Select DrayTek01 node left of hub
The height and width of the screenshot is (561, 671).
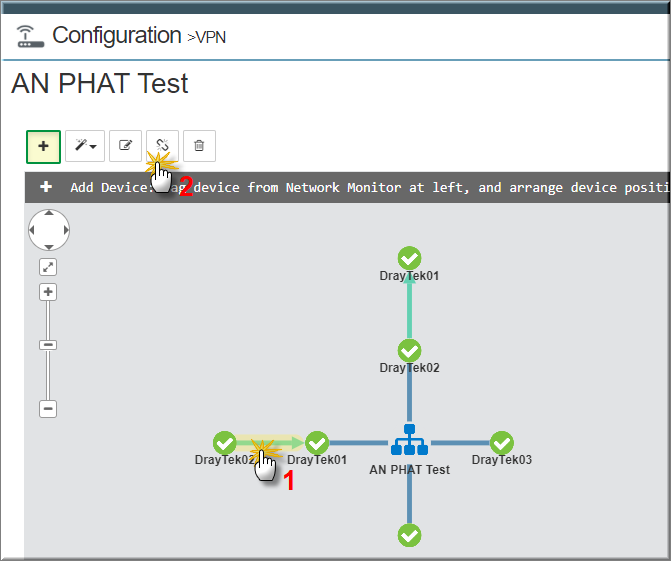tap(317, 443)
